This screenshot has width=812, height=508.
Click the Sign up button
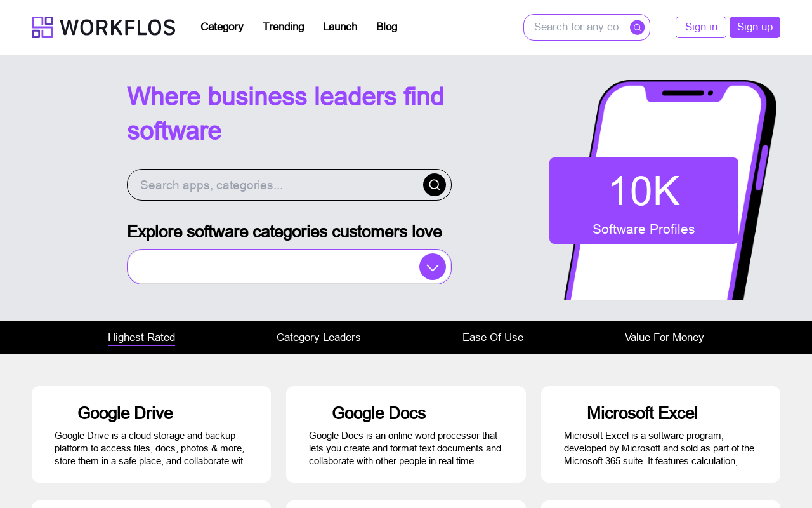pos(755,27)
